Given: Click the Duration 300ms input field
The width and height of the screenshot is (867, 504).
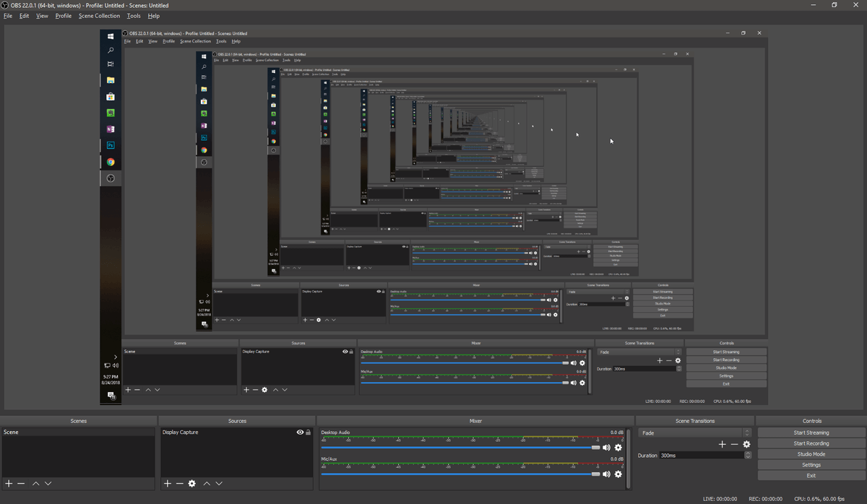Looking at the screenshot, I should [701, 456].
